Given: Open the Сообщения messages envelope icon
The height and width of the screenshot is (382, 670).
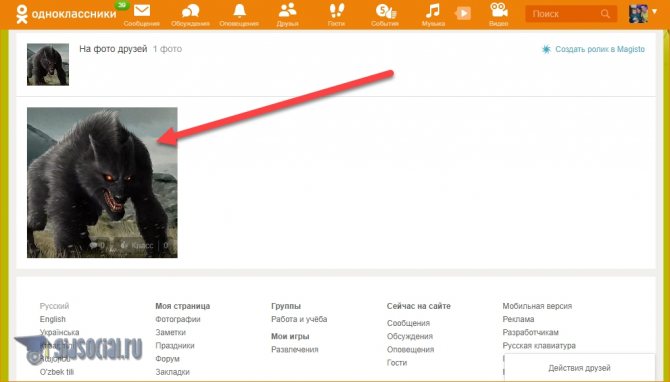Looking at the screenshot, I should 142,11.
